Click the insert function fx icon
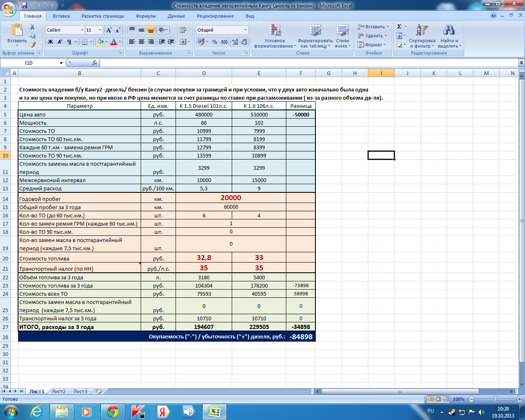Screen dimensions: 525x420 [95, 63]
